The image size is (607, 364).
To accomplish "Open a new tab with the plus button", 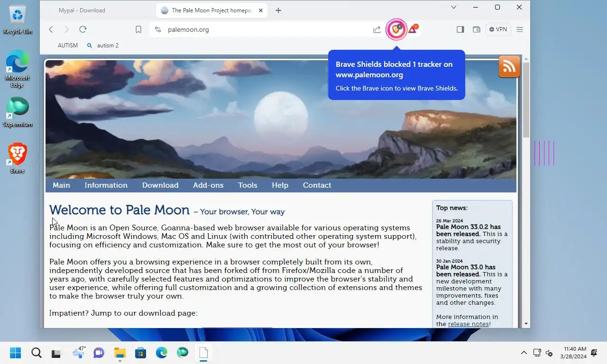I will click(278, 10).
